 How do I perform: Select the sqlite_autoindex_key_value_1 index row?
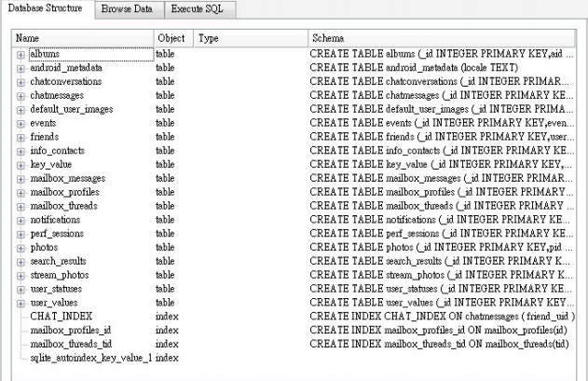pyautogui.click(x=90, y=358)
